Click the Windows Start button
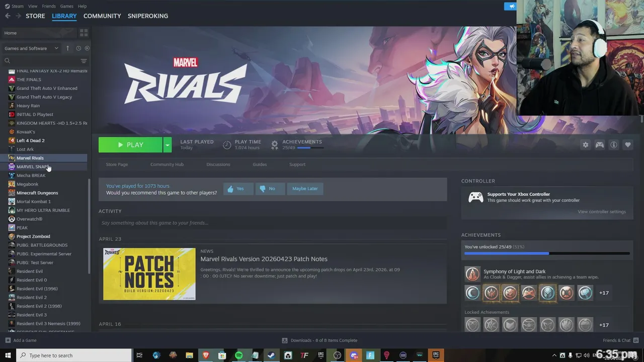The height and width of the screenshot is (362, 644). (8, 355)
